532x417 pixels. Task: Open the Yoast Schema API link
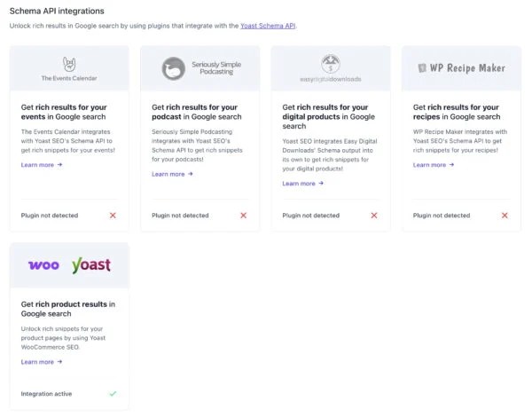(268, 27)
